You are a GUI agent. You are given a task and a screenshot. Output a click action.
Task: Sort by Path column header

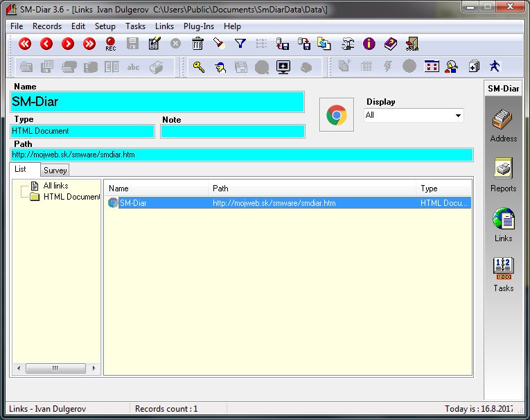(x=312, y=189)
